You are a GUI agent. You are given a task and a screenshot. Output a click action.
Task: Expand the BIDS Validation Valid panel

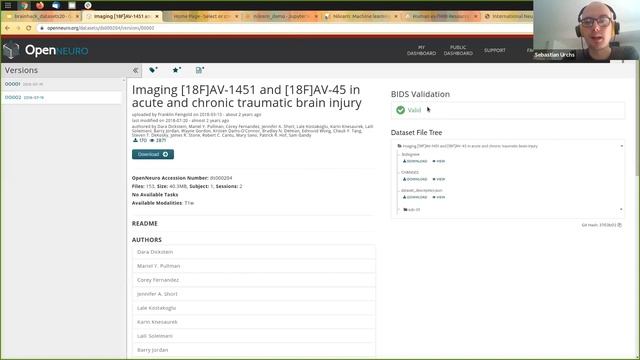click(x=508, y=110)
